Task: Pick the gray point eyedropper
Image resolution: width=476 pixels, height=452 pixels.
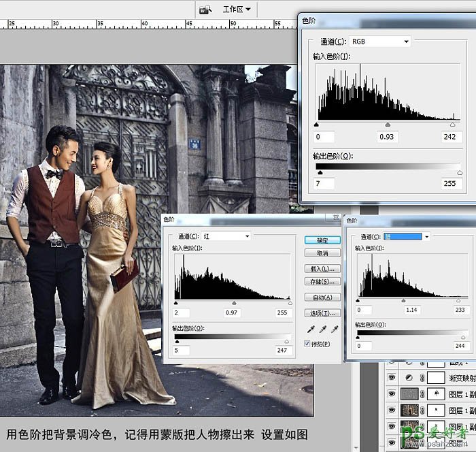Action: (x=322, y=330)
